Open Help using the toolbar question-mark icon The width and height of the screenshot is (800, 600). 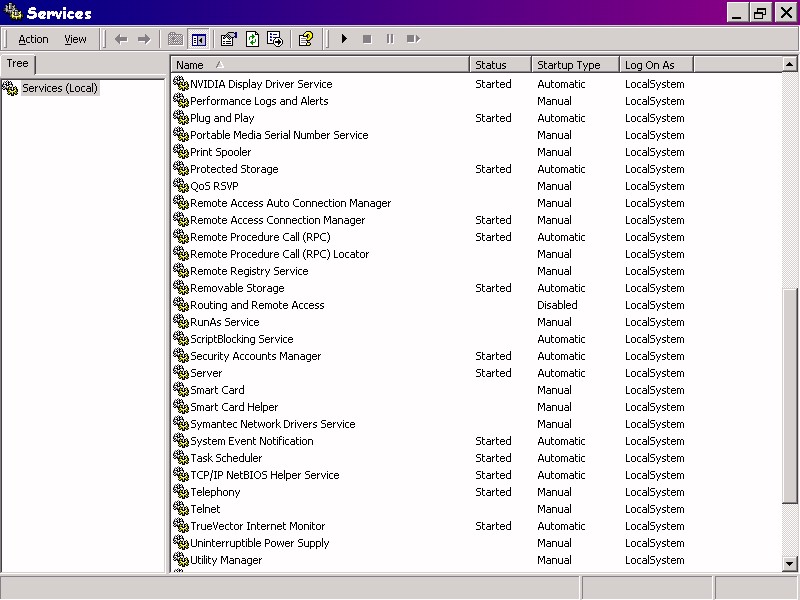pos(306,39)
